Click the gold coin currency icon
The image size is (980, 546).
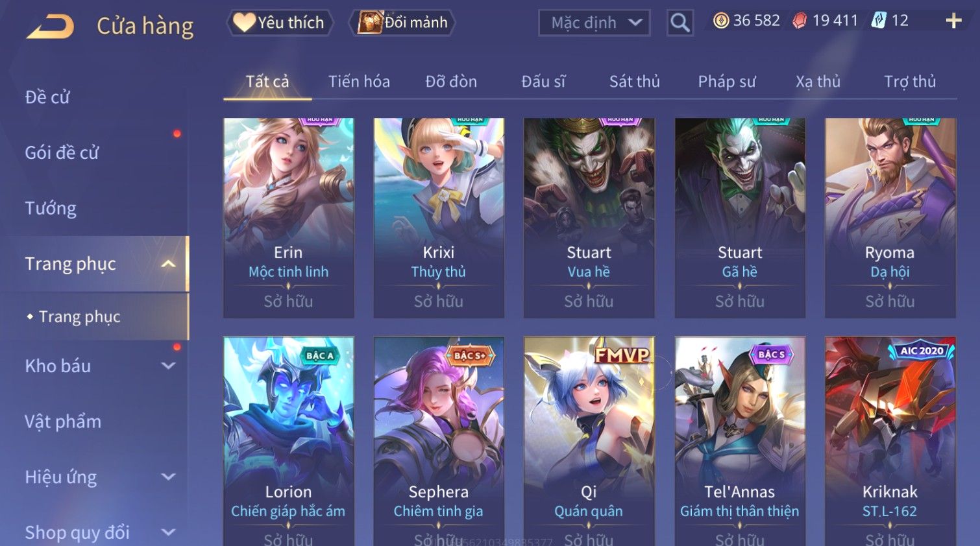tap(721, 21)
